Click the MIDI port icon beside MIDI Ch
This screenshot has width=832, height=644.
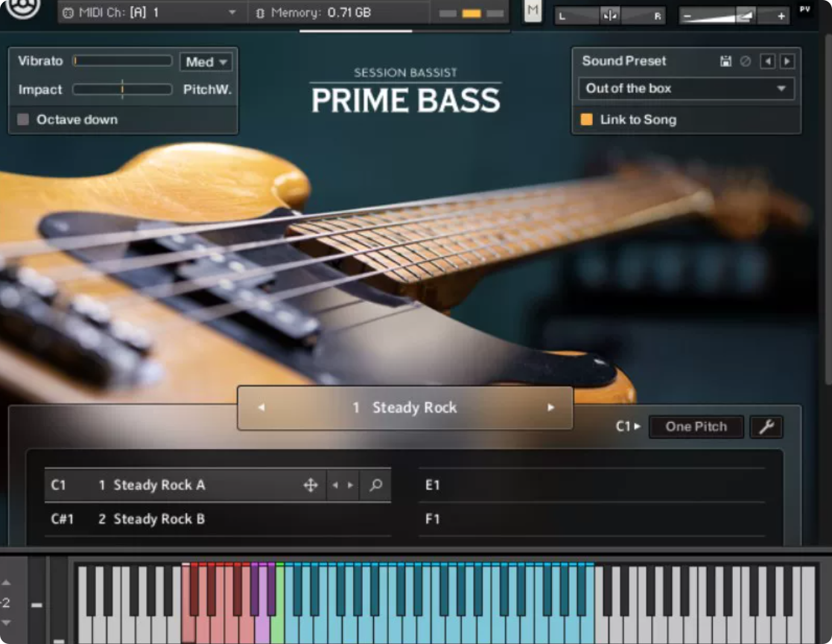click(68, 13)
